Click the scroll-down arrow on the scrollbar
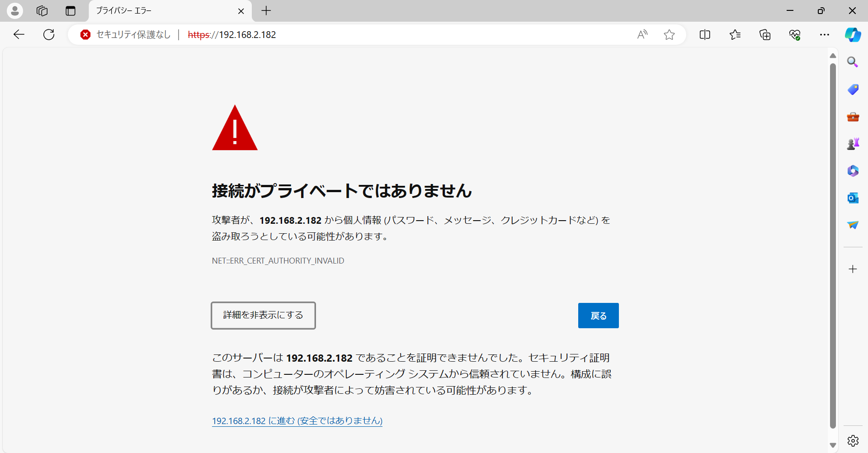The height and width of the screenshot is (453, 868). pos(833,444)
